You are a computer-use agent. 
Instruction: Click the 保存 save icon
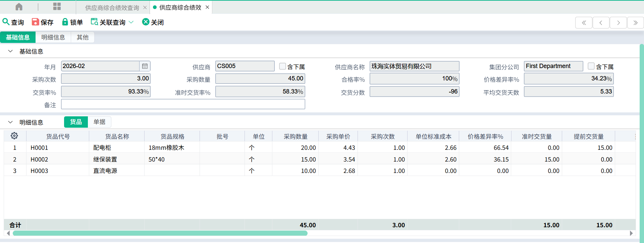coord(35,22)
